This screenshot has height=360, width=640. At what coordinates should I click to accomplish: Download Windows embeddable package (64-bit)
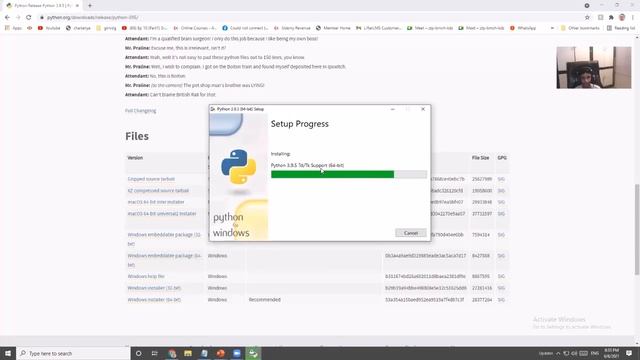[164, 260]
